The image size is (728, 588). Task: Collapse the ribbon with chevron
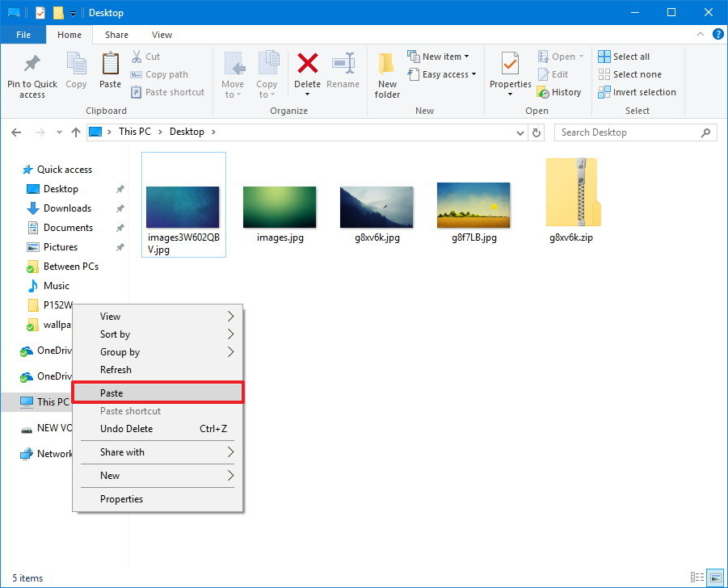coord(701,34)
